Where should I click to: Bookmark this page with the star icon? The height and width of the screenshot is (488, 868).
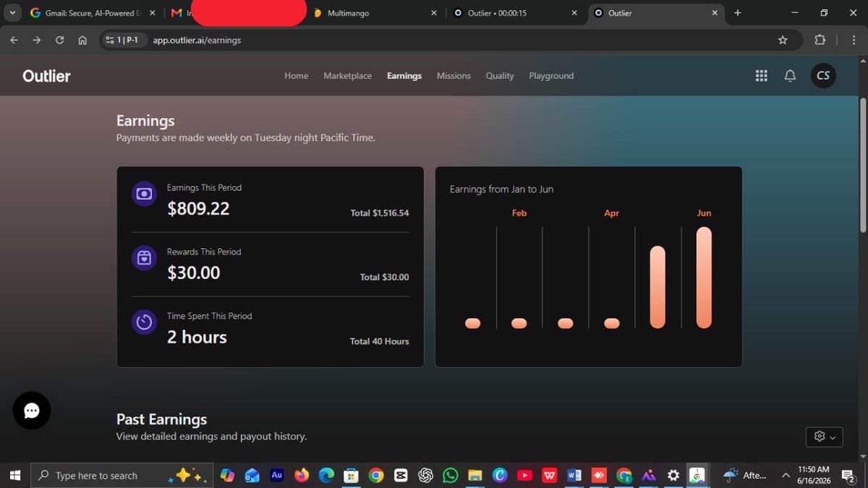tap(783, 40)
